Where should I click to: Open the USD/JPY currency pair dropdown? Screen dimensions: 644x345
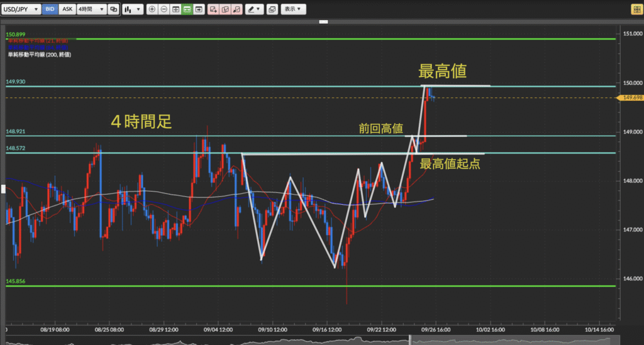click(x=21, y=9)
